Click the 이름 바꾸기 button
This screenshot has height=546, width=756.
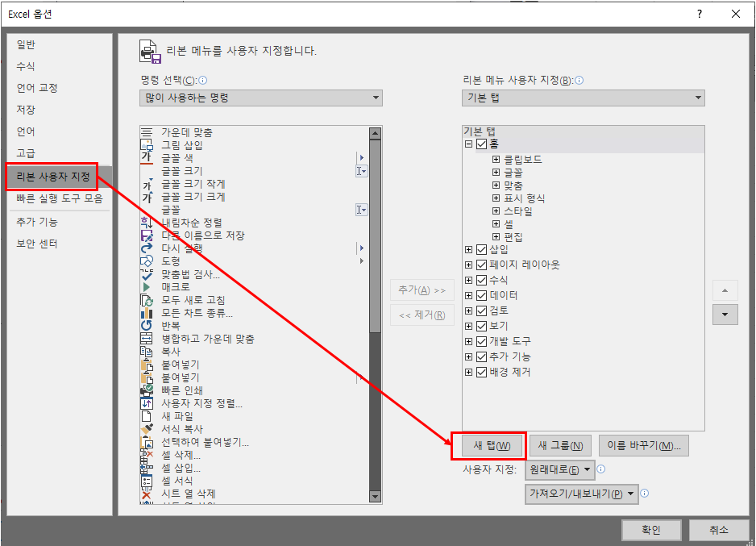pos(644,446)
